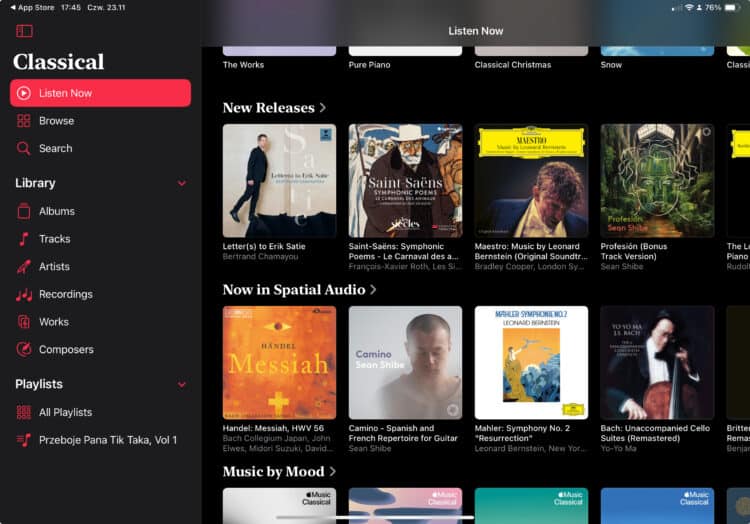Viewport: 750px width, 524px height.
Task: Open first Music by Mood gray tile
Action: pos(279,506)
